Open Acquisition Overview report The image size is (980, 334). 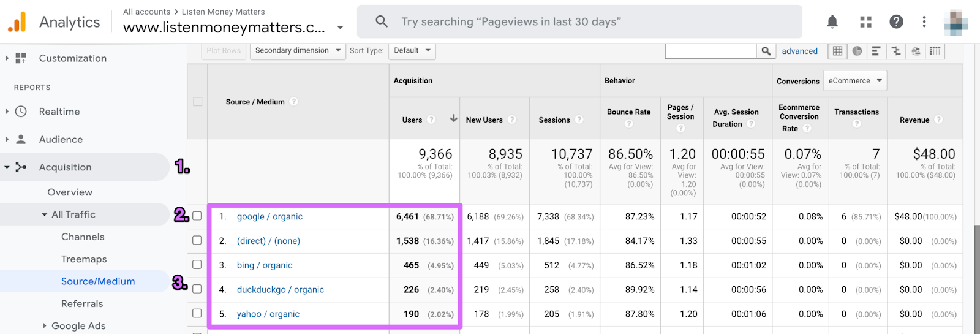(x=70, y=192)
